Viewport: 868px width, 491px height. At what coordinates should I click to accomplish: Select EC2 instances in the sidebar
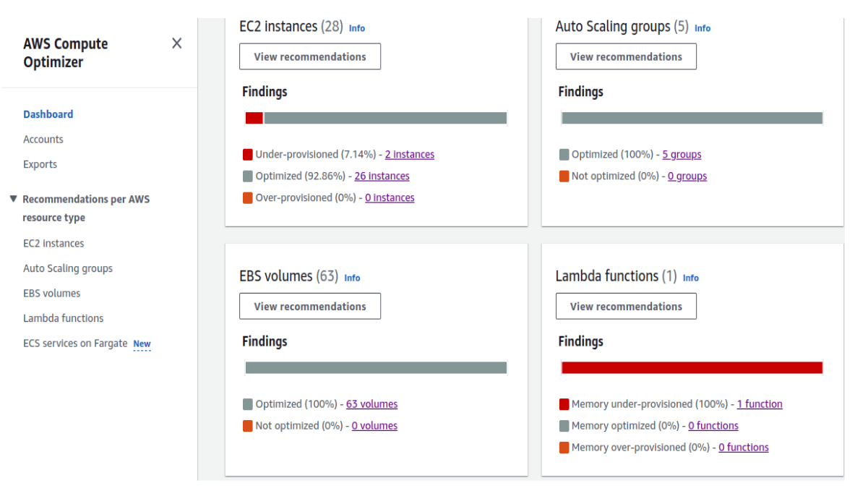click(x=53, y=244)
